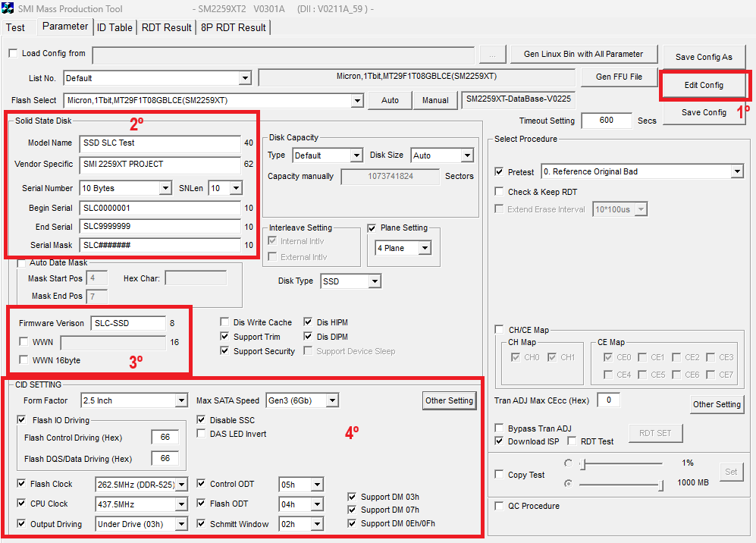The width and height of the screenshot is (756, 543).
Task: Click the Manual flash select button
Action: point(435,100)
